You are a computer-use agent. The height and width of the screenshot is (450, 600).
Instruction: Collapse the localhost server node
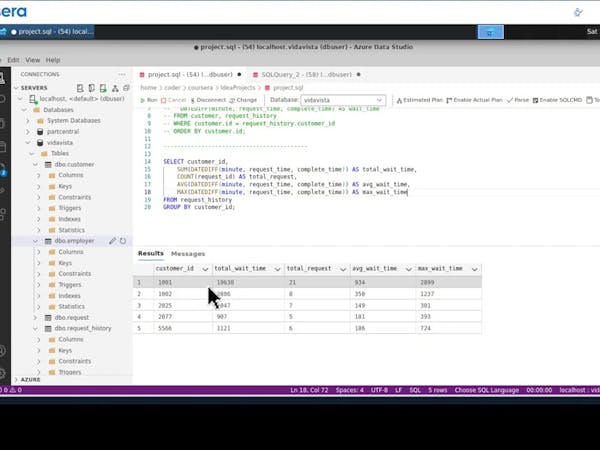coord(20,99)
